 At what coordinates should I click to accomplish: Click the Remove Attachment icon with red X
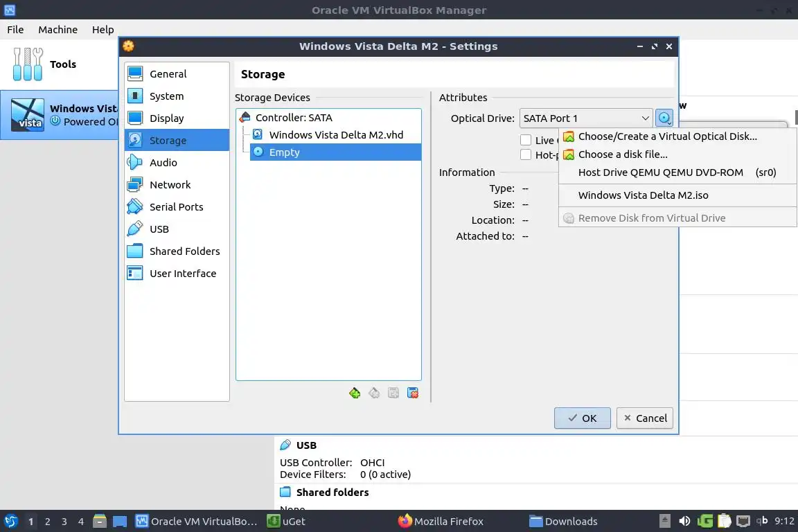(413, 393)
